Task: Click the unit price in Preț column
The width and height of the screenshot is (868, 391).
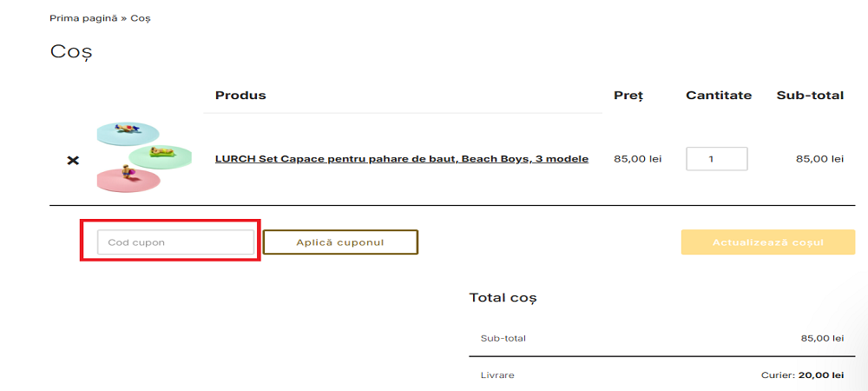Action: 637,159
